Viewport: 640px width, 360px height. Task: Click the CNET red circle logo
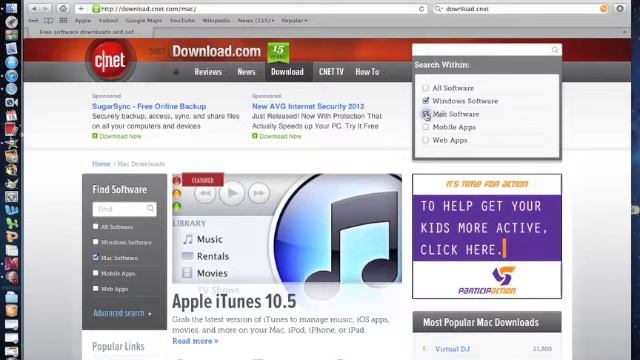click(110, 60)
